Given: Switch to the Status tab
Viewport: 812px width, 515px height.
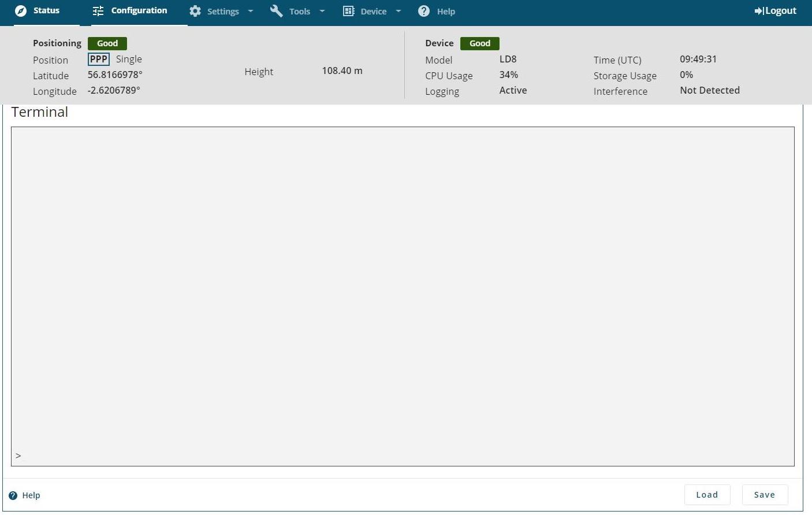Looking at the screenshot, I should 45,10.
